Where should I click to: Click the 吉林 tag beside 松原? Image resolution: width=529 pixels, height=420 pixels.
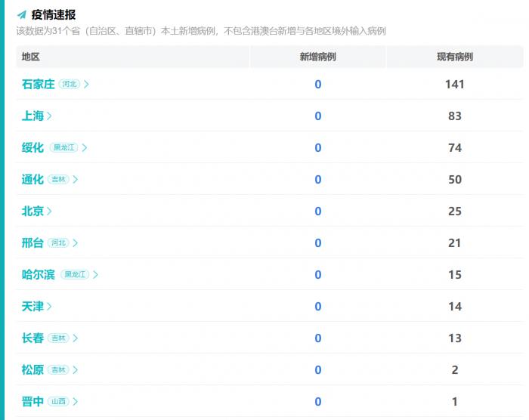58,369
